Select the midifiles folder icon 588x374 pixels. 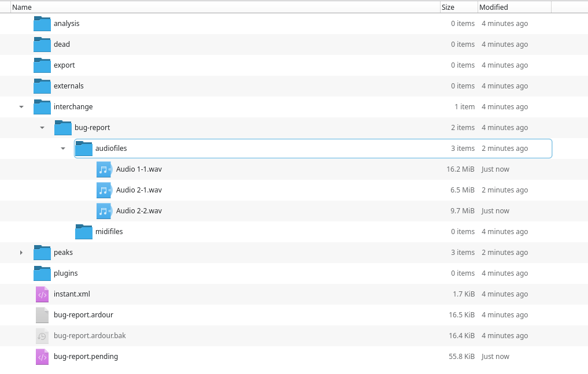84,232
